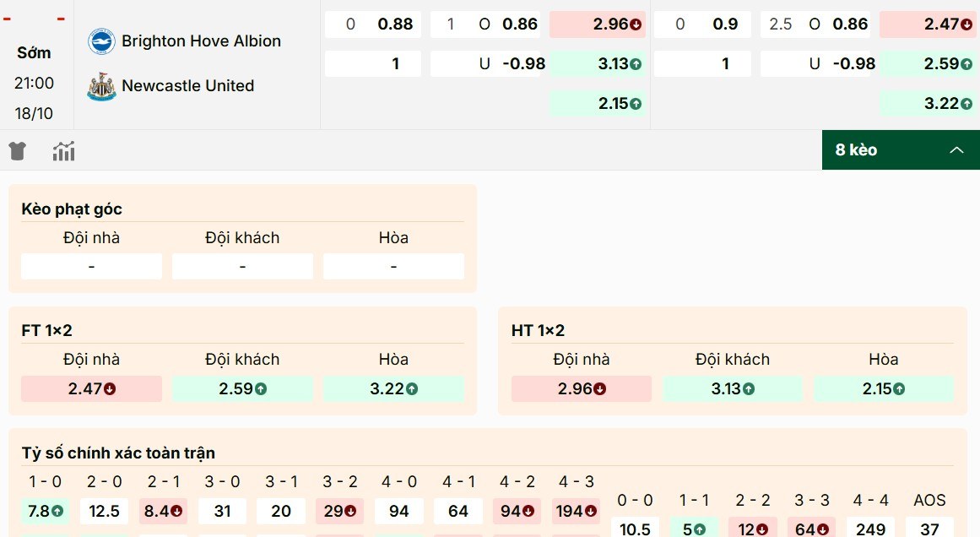Select the 3-0 correct score odds 31
The height and width of the screenshot is (537, 980).
222,511
